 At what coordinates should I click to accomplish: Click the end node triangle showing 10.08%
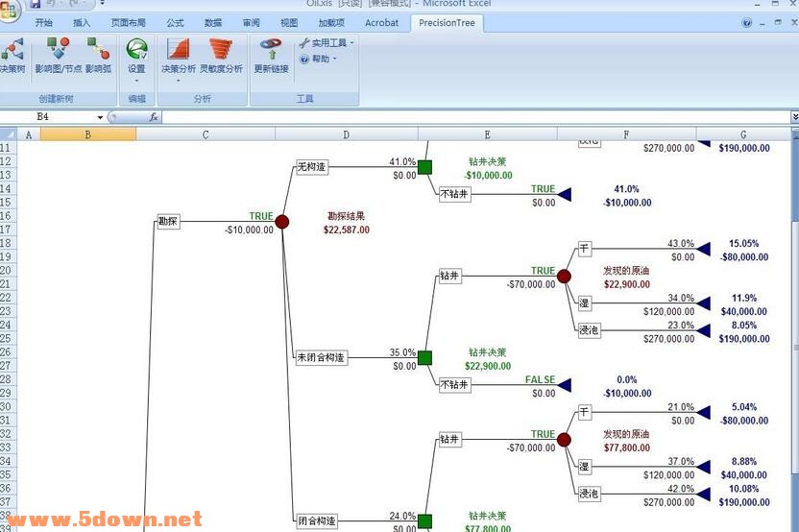tap(704, 494)
